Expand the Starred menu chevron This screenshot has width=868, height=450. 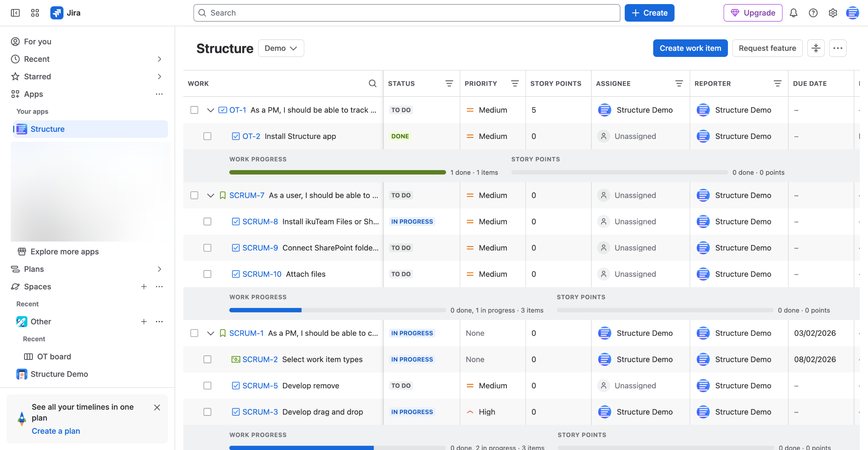point(159,77)
